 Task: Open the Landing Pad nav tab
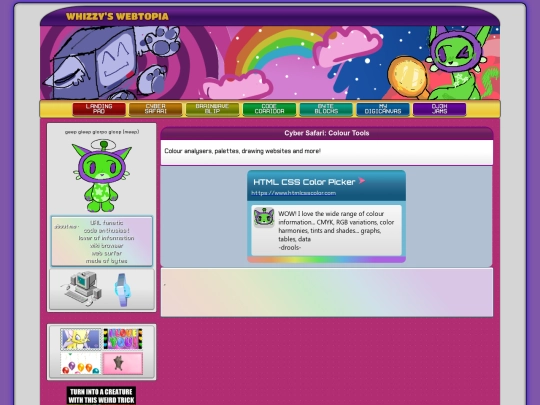click(99, 109)
